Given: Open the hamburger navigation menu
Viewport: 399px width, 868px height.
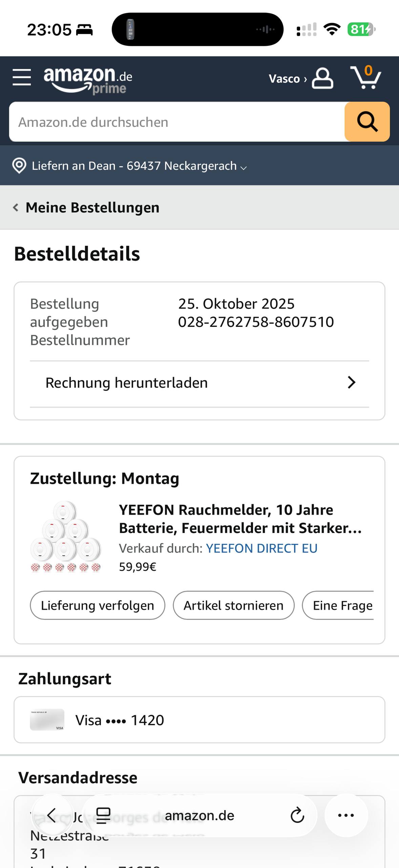Looking at the screenshot, I should point(22,77).
